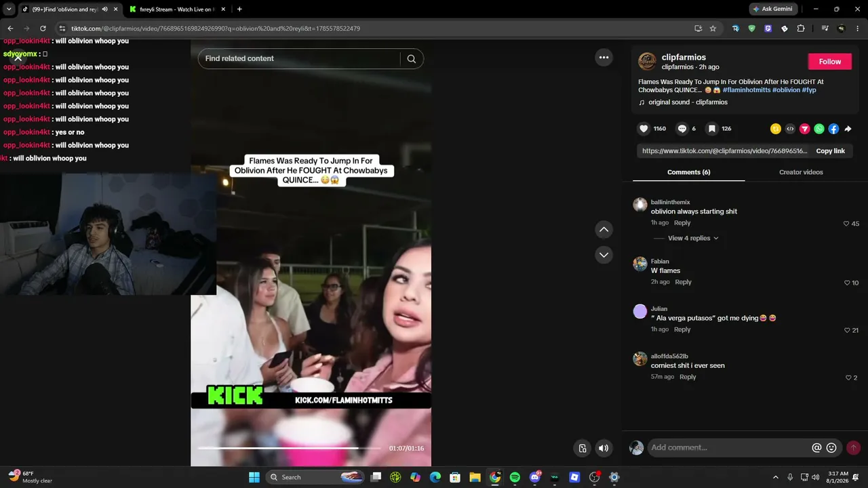Open the taskbar Search box
The image size is (868, 488).
pyautogui.click(x=315, y=477)
